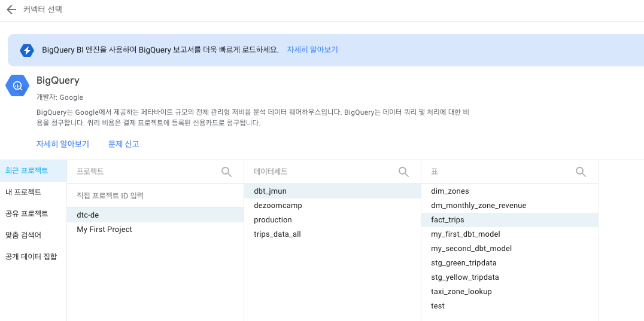Select the dim_zones table
Image resolution: width=644 pixels, height=321 pixels.
click(x=510, y=191)
